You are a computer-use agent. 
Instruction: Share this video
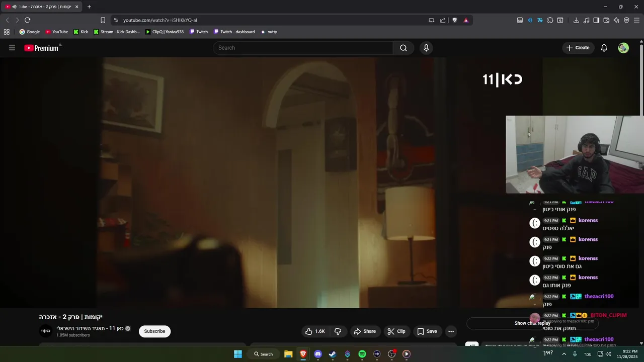[x=365, y=331]
